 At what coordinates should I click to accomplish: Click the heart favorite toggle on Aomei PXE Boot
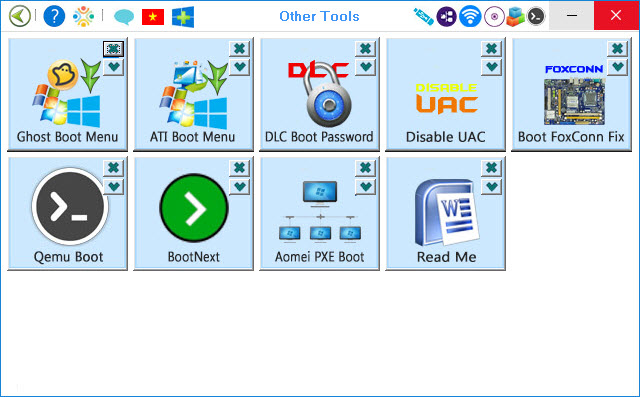pos(365,187)
